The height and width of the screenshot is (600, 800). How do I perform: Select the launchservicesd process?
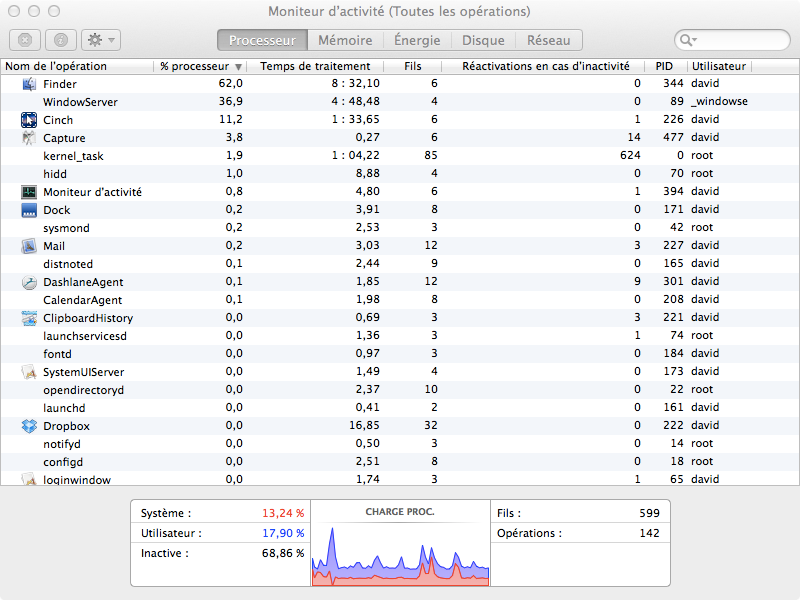click(400, 336)
